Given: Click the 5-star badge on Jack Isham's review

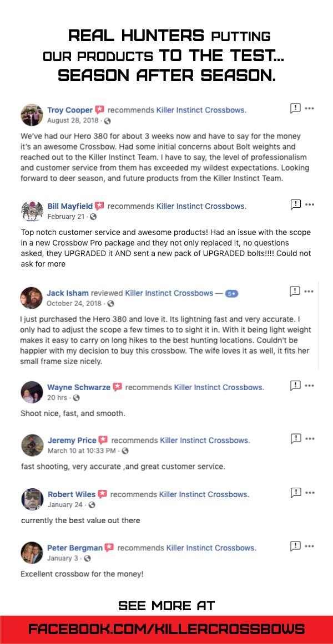Looking at the screenshot, I should [231, 293].
